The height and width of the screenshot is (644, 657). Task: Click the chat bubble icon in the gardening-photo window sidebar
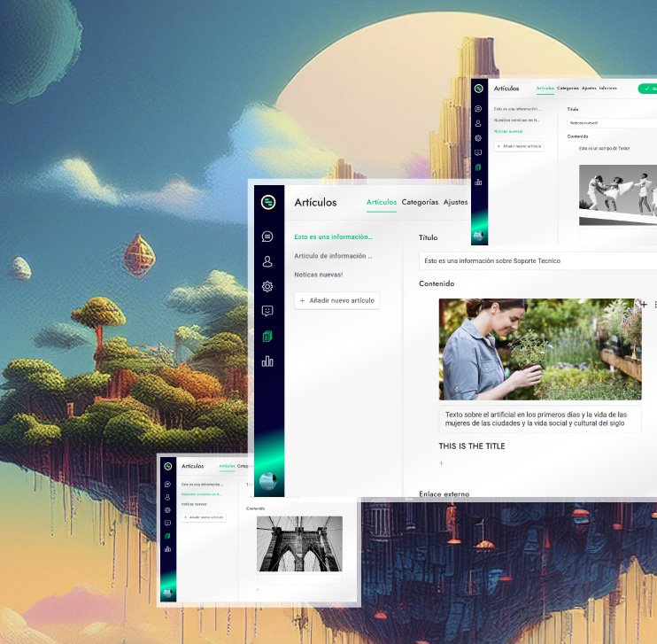click(x=267, y=237)
